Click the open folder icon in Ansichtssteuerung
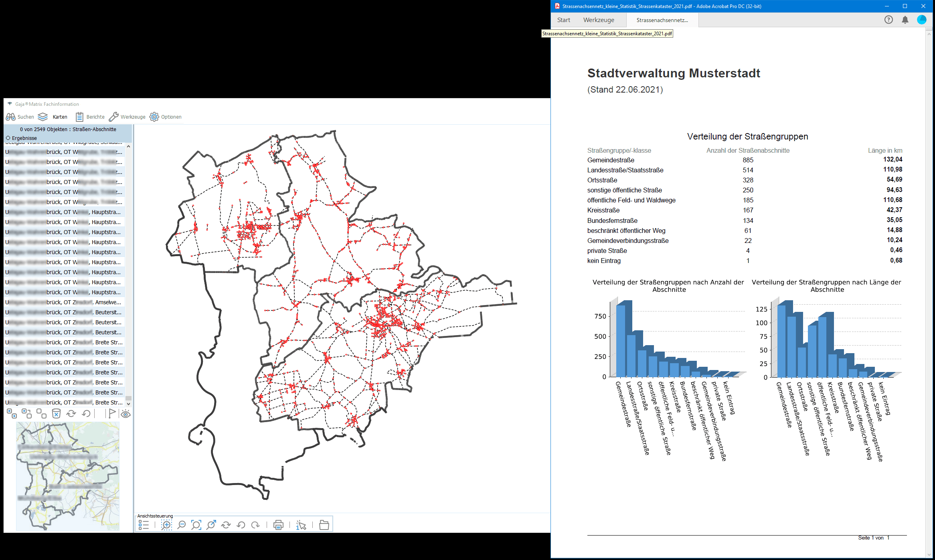935x560 pixels. click(324, 525)
